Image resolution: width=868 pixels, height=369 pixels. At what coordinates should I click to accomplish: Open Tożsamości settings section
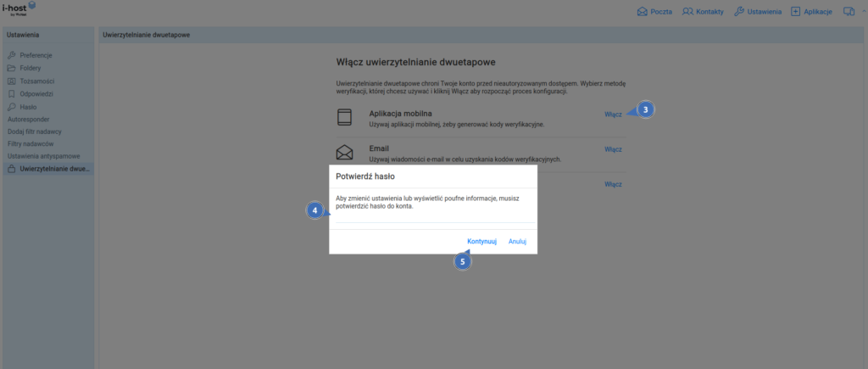point(39,81)
